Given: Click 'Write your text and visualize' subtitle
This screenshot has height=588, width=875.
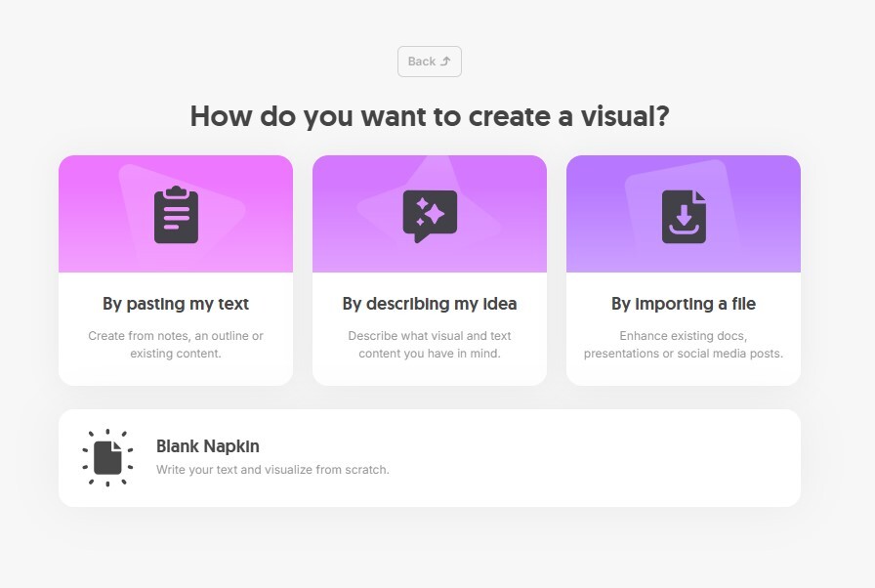Looking at the screenshot, I should pyautogui.click(x=272, y=470).
